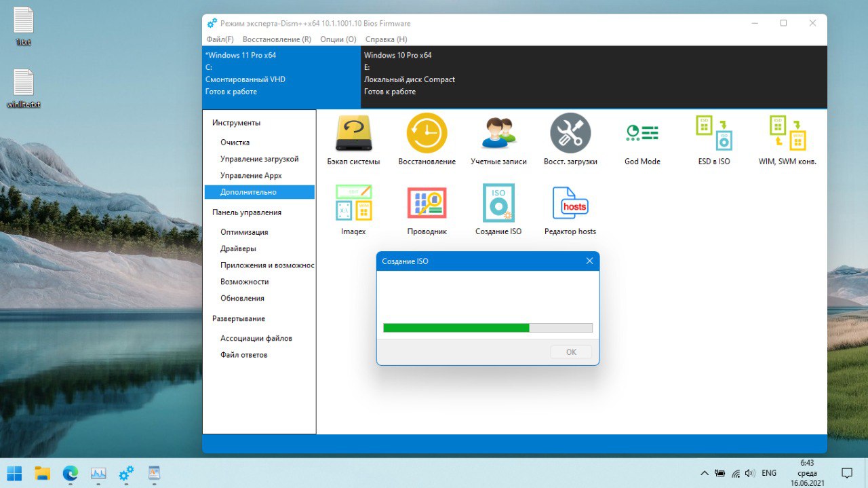Screen dimensions: 868x488
Task: Open File Explorer from the taskbar
Action: pos(43,473)
